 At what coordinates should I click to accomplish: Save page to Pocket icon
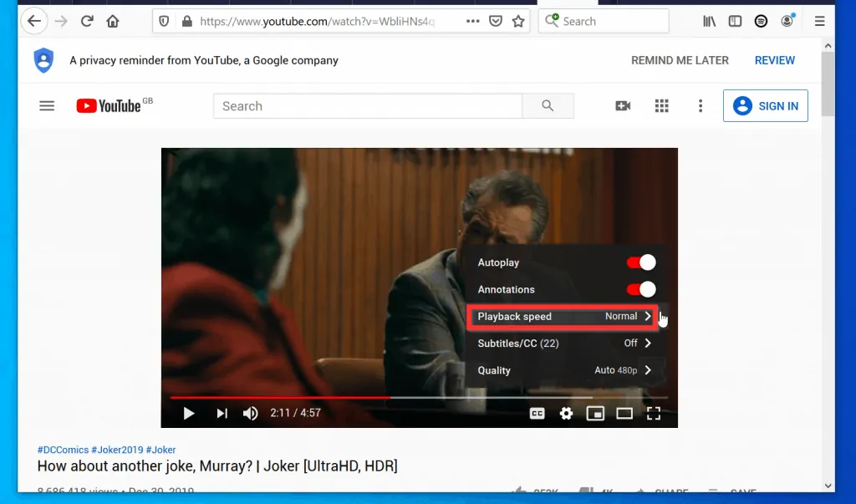coord(496,21)
